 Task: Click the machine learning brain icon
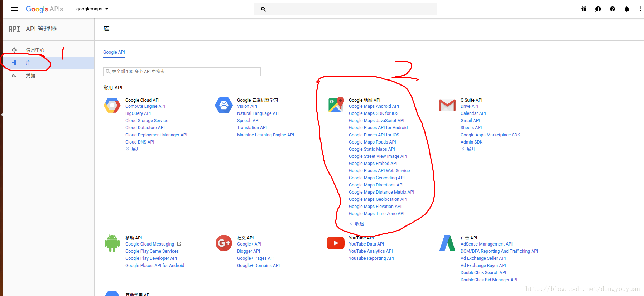click(x=224, y=105)
